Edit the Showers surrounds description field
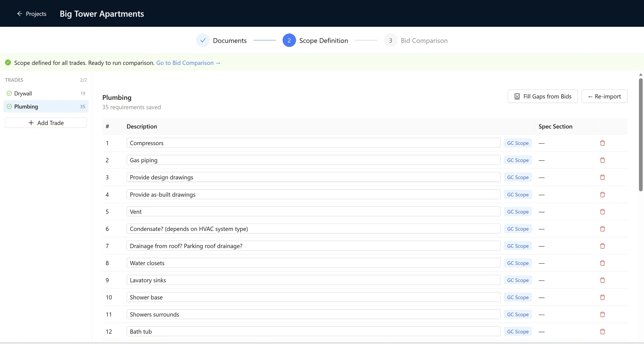This screenshot has width=644, height=344. point(314,314)
